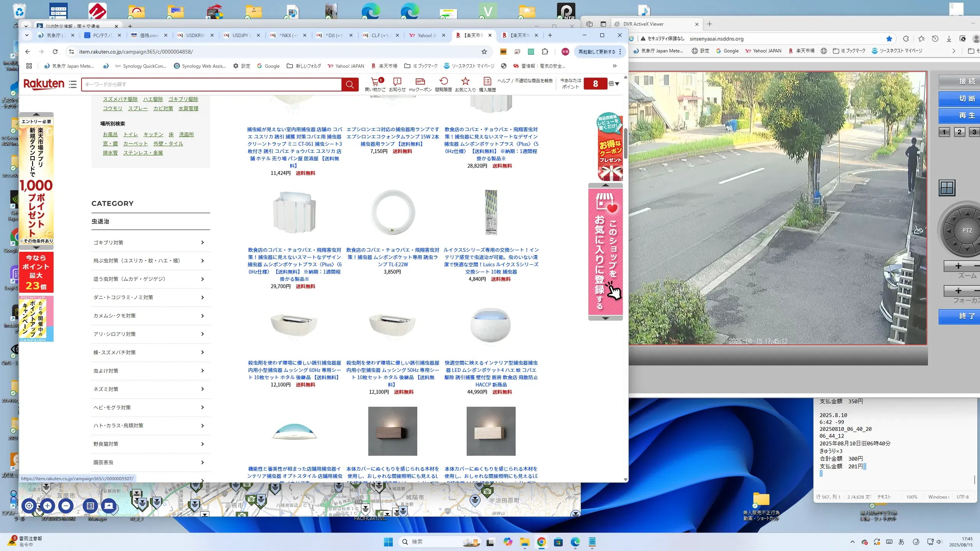Select DVR camera channel 1 button
This screenshot has height=551, width=980.
pos(944,132)
